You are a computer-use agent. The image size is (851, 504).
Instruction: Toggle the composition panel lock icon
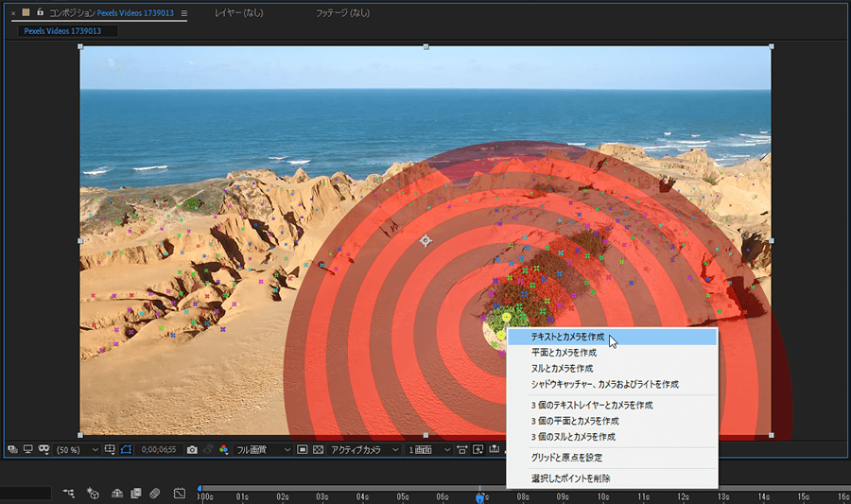tap(40, 12)
